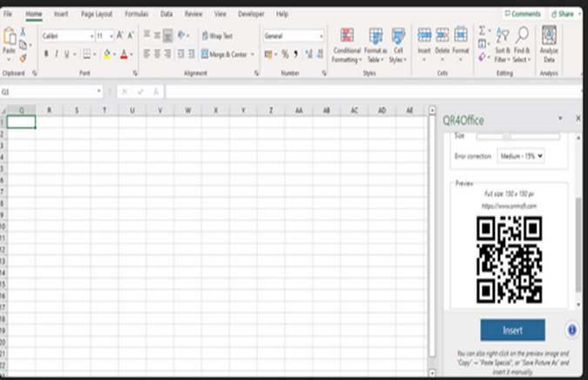Switch to the Insert ribbon tab
The image size is (588, 380).
(x=61, y=14)
